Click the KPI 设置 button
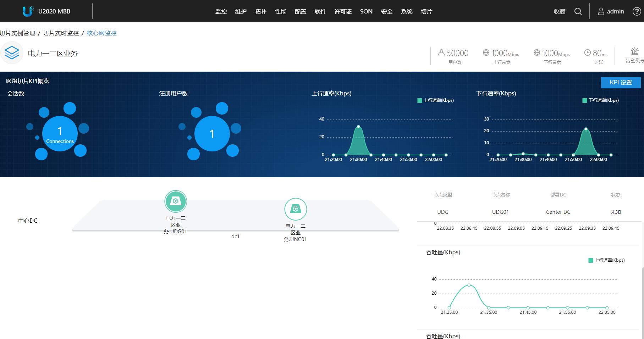Screen dimensions: 644x339 click(621, 82)
